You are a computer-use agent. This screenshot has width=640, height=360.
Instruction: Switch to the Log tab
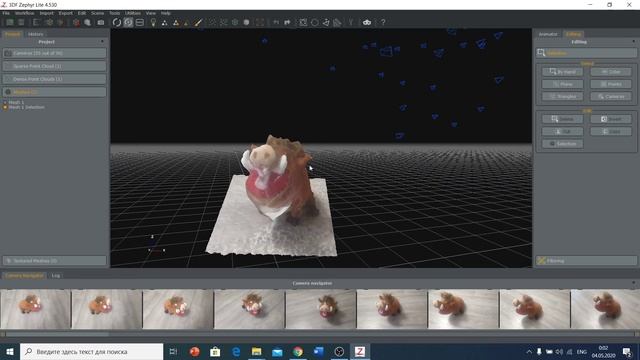56,276
